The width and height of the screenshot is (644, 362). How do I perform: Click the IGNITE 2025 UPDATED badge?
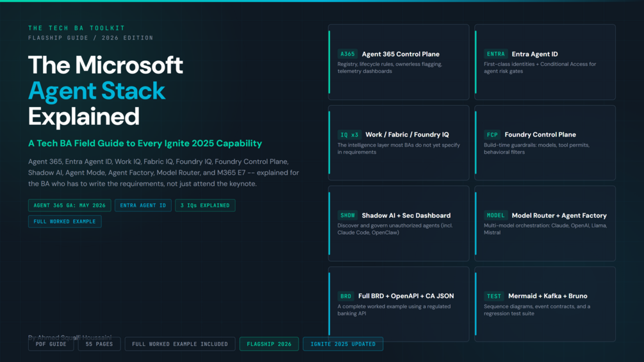[343, 344]
